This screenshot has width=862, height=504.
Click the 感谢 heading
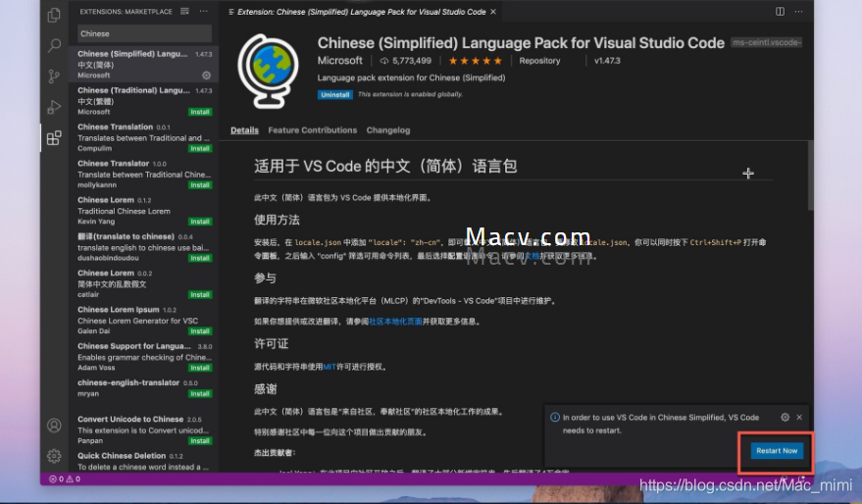pos(266,389)
